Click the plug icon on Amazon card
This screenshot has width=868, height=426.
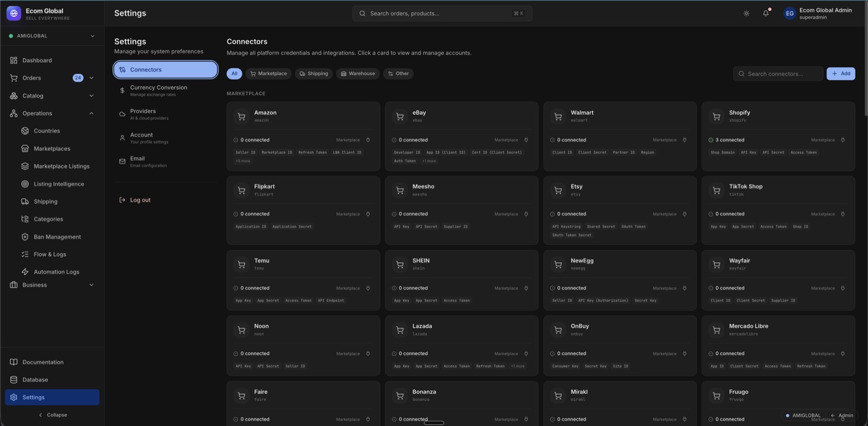coord(368,140)
